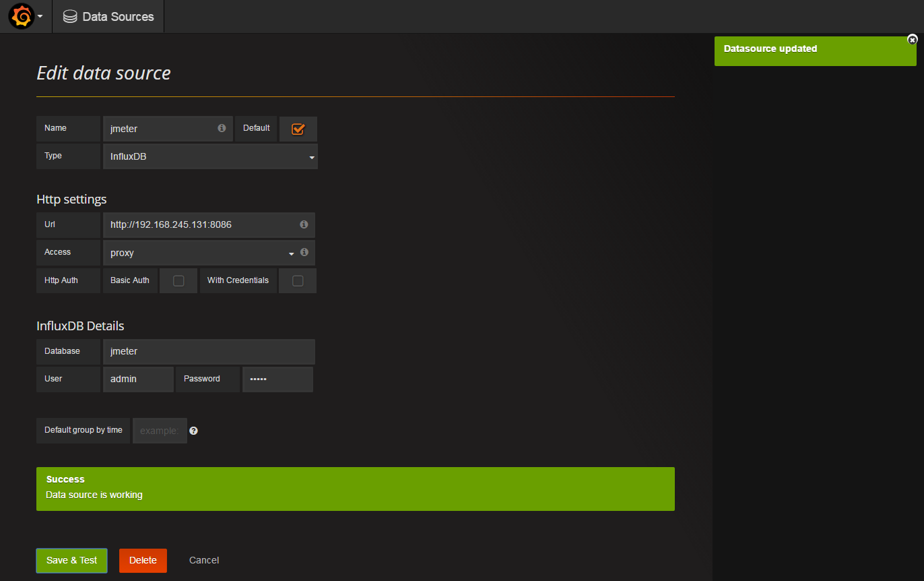Click the 'Data source is working' text

pos(94,495)
